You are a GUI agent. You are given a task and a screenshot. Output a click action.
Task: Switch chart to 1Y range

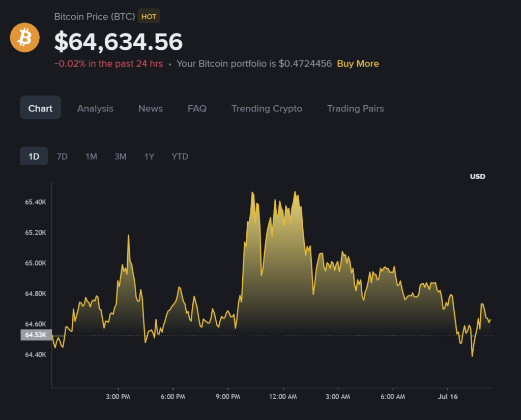[x=149, y=157]
